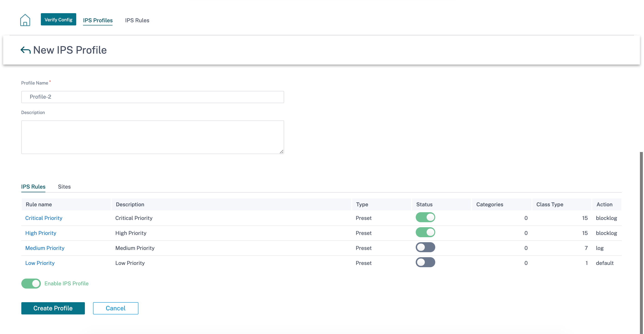Click the back arrow navigation icon
Viewport: 644px width, 334px height.
25,50
